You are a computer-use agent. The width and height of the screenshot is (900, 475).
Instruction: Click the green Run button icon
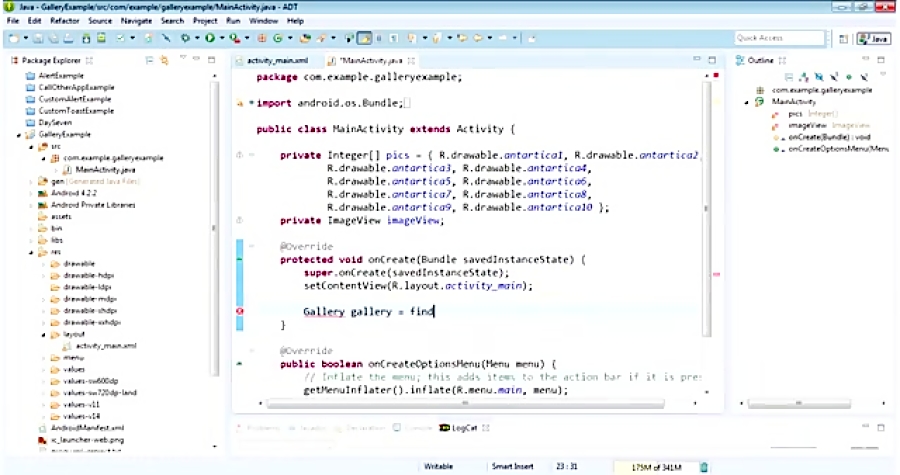(x=210, y=38)
